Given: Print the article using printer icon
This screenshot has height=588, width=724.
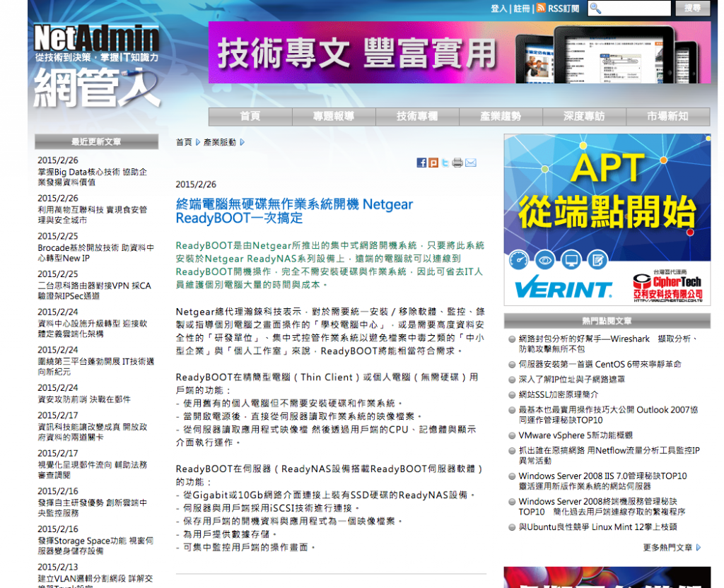Looking at the screenshot, I should 457,163.
